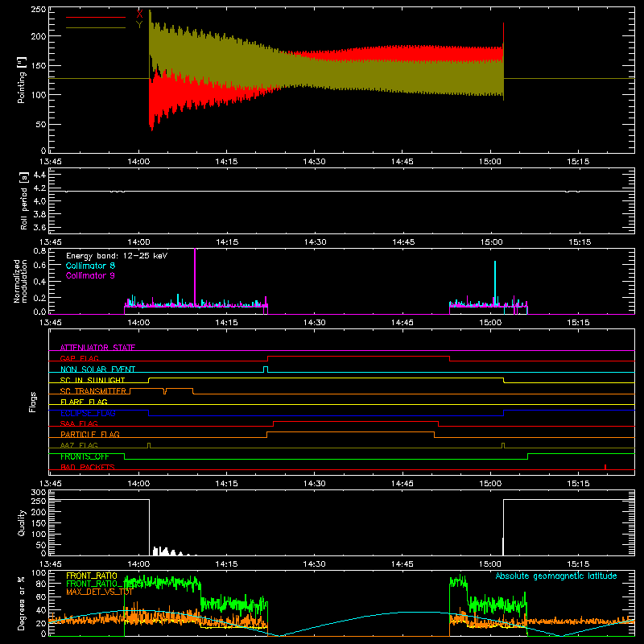The width and height of the screenshot is (644, 644).
Task: Click the 'BAD_PACKETS' label
Action: [x=88, y=467]
